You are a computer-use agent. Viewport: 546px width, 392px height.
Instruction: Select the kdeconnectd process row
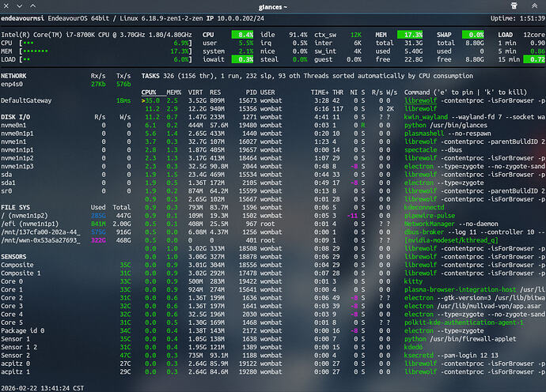tap(426, 208)
